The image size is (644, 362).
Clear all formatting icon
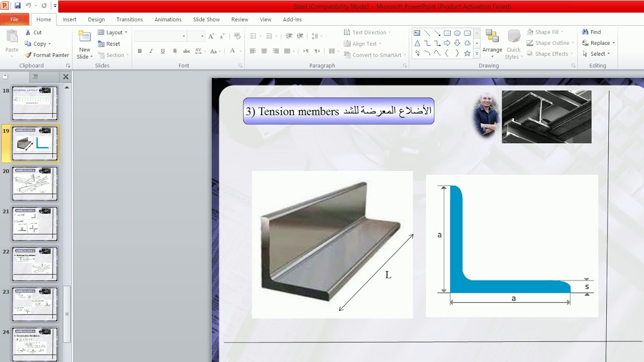coord(237,36)
